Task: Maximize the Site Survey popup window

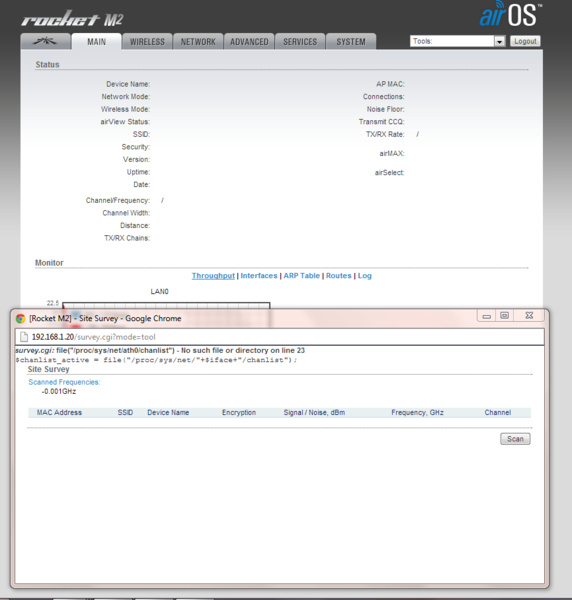Action: coord(505,316)
